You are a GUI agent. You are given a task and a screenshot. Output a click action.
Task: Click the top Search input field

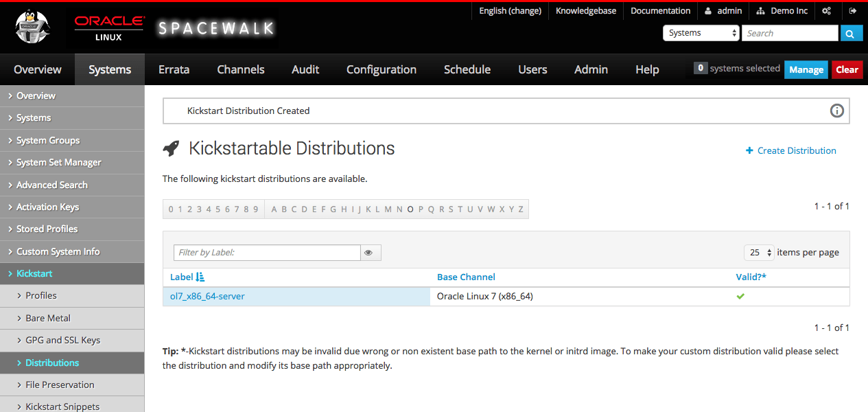(x=790, y=33)
